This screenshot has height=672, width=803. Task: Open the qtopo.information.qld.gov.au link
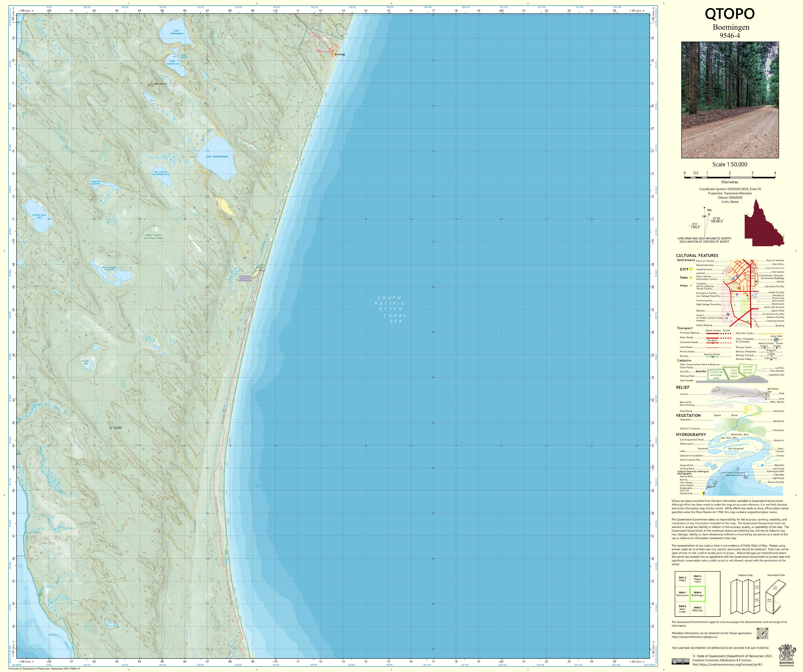click(x=694, y=637)
